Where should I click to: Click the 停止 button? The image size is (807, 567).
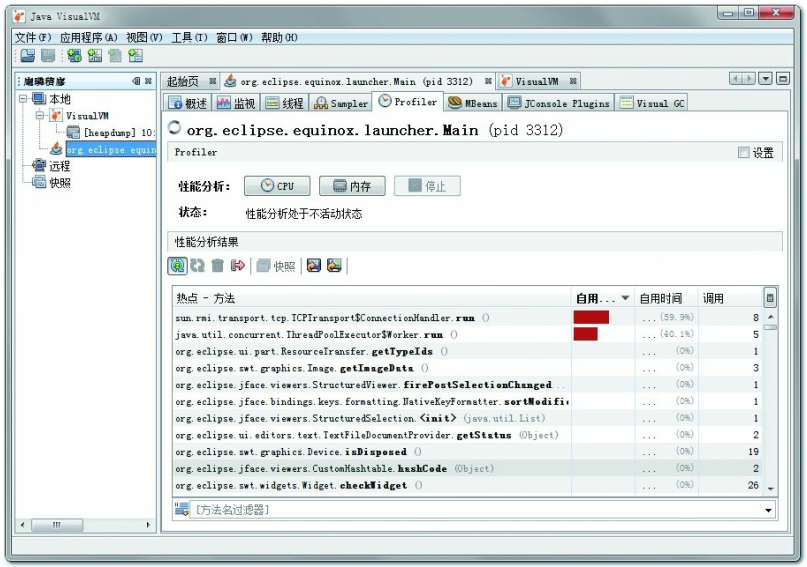pos(427,186)
